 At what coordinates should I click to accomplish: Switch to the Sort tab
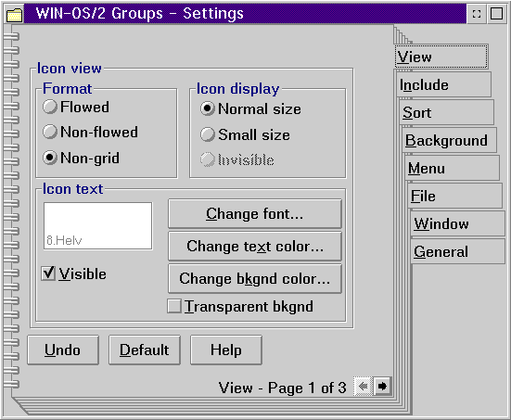point(446,112)
